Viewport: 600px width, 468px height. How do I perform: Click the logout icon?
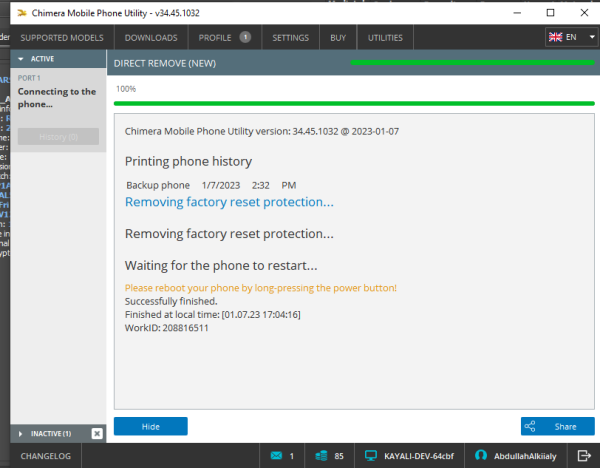[584, 456]
